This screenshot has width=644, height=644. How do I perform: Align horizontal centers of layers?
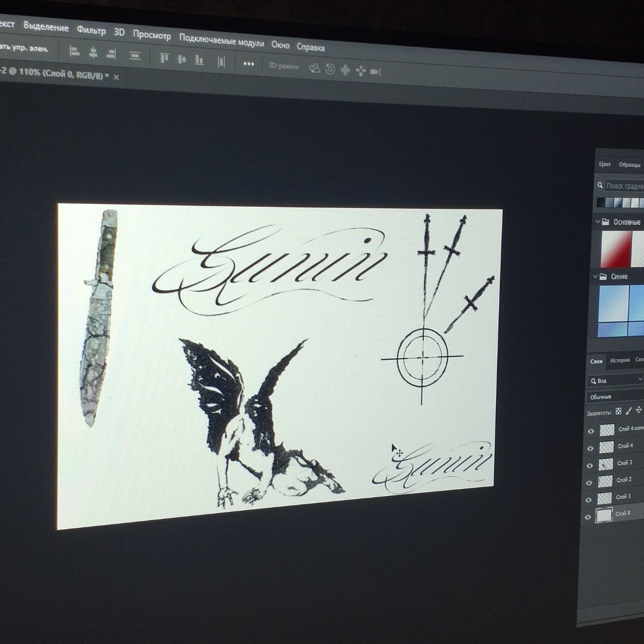click(x=93, y=52)
